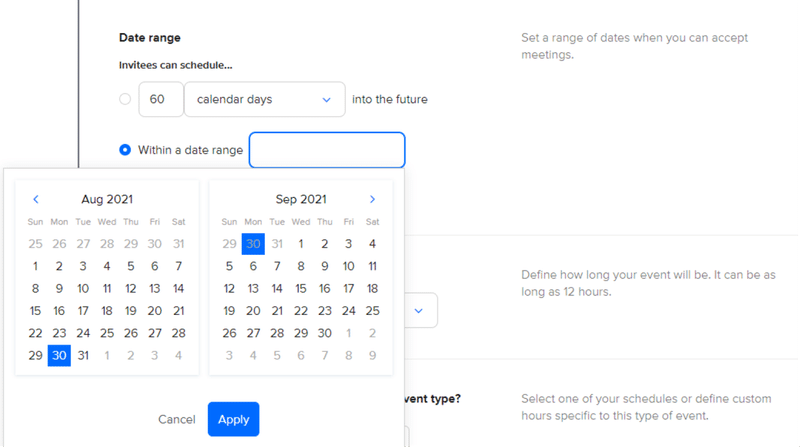Choose September 30 in the calendar
The height and width of the screenshot is (447, 800).
pos(325,333)
